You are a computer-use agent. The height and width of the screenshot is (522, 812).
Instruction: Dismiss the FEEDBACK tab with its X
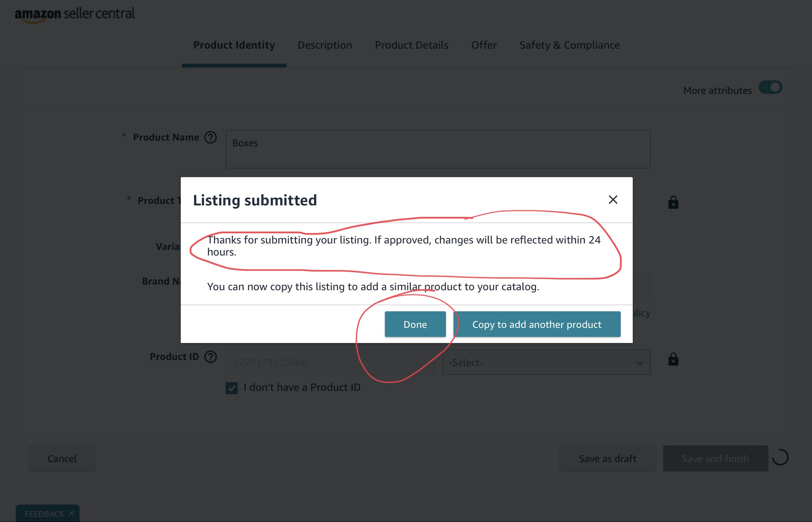tap(72, 513)
